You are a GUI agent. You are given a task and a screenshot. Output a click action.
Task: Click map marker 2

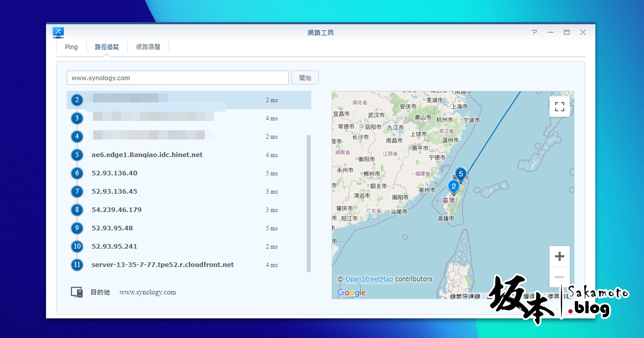(x=454, y=187)
